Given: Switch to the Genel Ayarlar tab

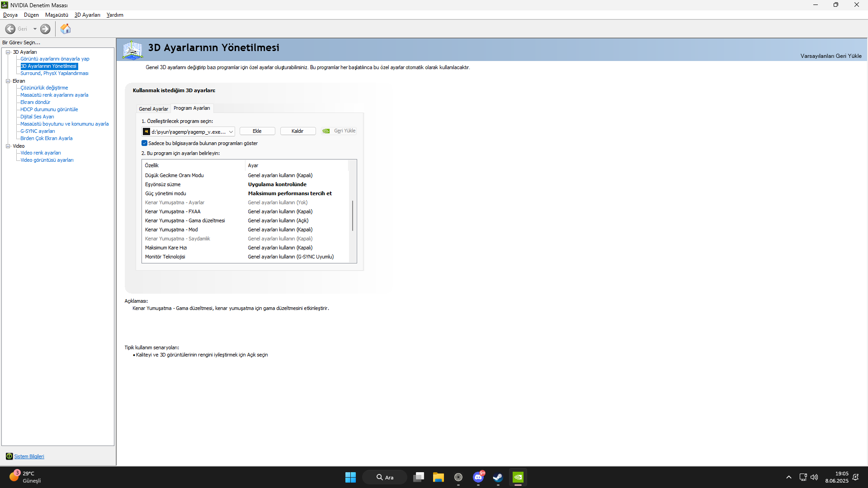Looking at the screenshot, I should pos(153,109).
